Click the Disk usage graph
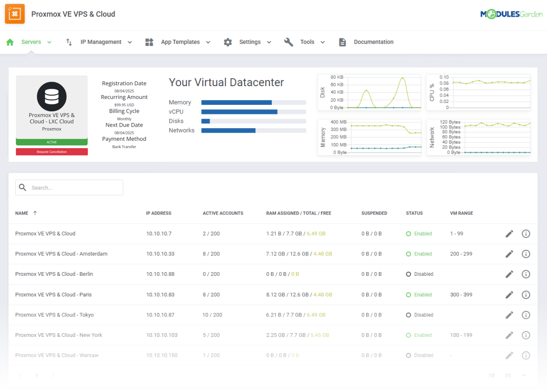Viewport: 547px width, 392px height. [370, 93]
